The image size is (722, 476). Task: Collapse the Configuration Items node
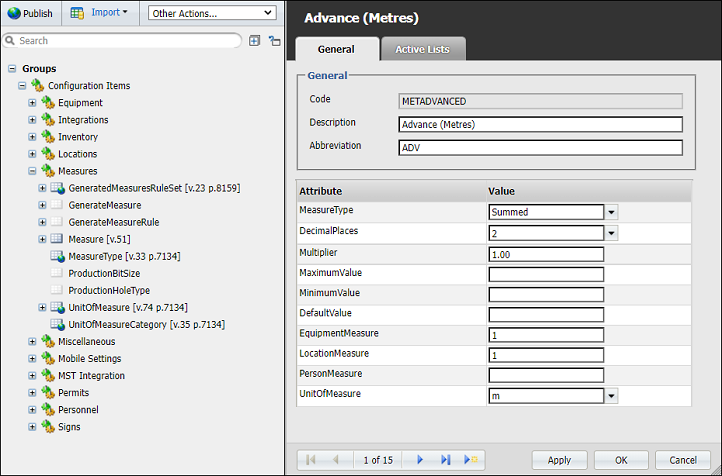(x=22, y=86)
